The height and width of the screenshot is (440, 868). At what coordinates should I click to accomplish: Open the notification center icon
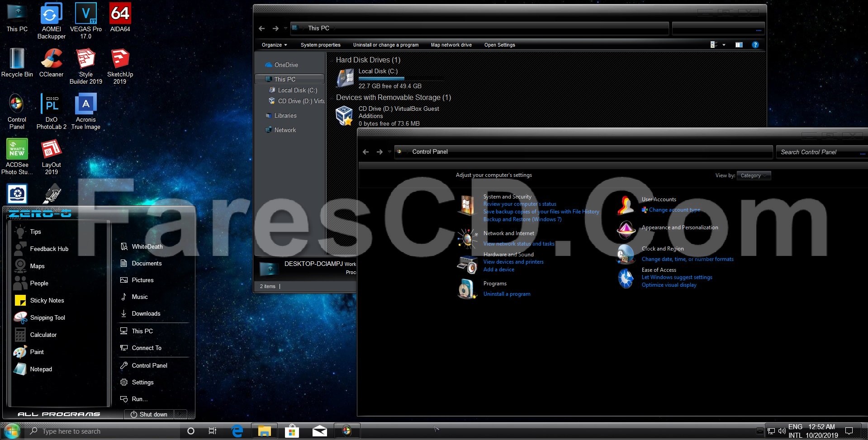click(x=849, y=431)
